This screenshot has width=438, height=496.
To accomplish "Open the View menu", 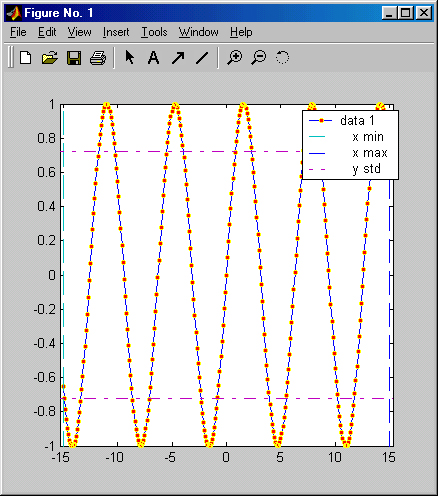I will point(79,32).
